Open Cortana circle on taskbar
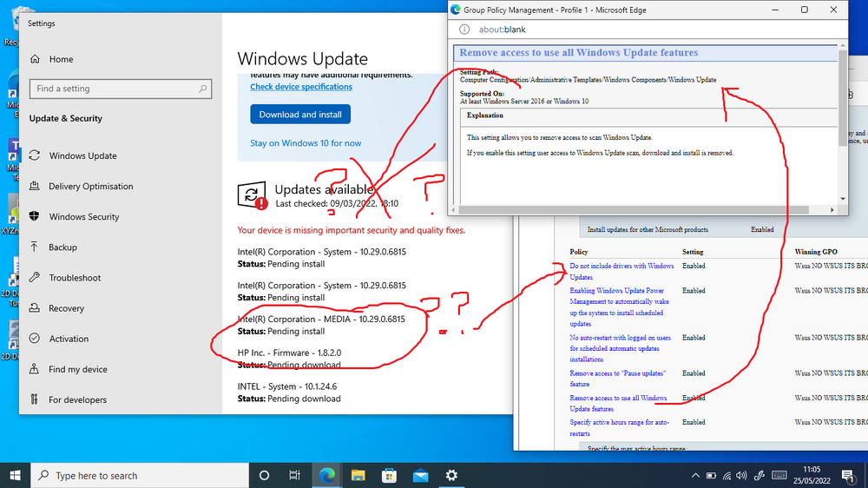Viewport: 868px width, 488px height. [x=264, y=475]
